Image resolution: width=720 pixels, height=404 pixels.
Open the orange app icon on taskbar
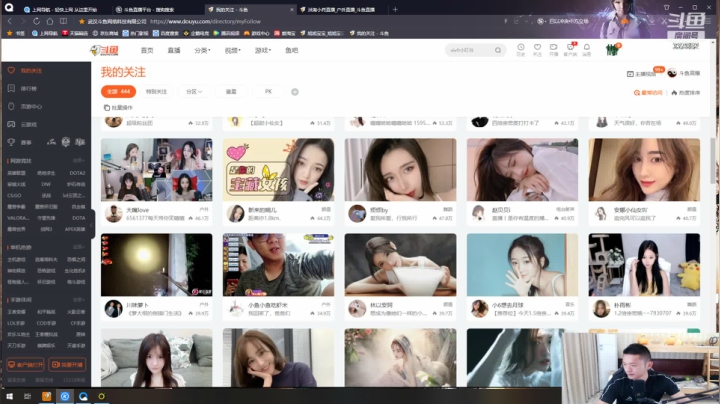pos(46,396)
